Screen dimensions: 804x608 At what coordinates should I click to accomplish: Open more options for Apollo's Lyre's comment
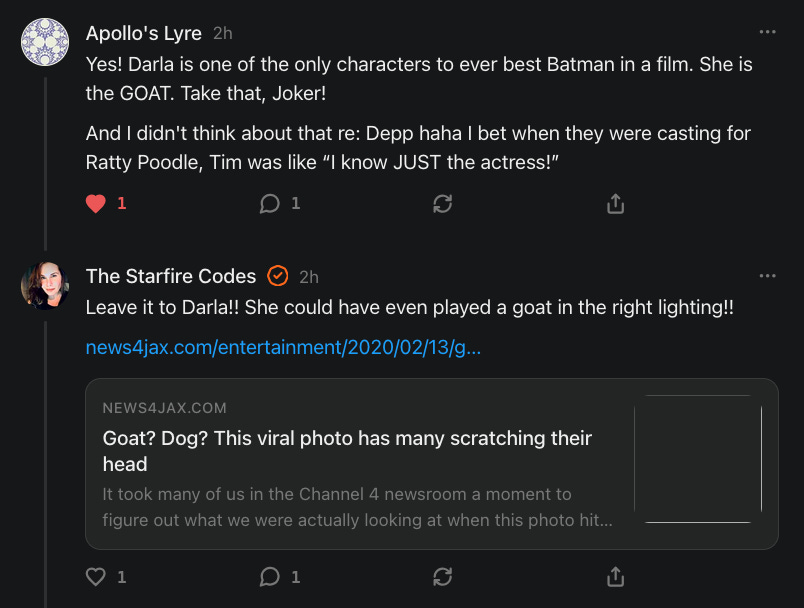click(x=767, y=32)
